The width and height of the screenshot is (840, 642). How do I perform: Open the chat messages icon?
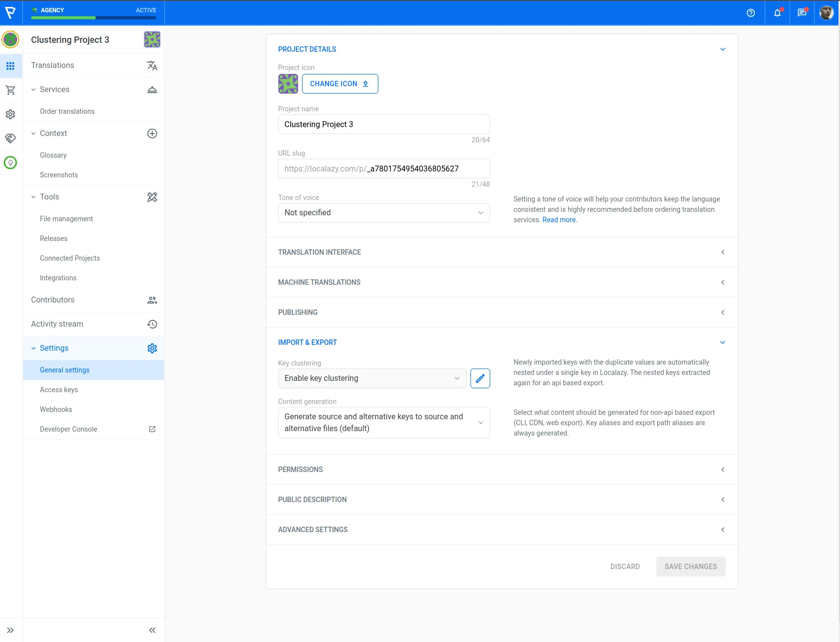point(802,13)
